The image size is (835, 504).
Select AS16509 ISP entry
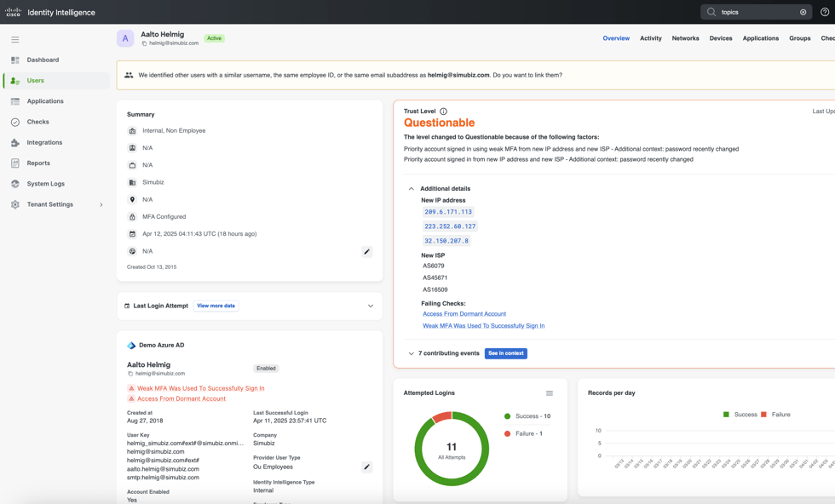pos(435,290)
